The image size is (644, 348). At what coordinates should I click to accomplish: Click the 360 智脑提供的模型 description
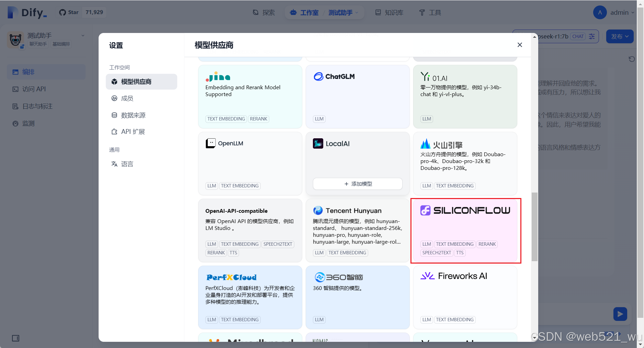coord(338,288)
